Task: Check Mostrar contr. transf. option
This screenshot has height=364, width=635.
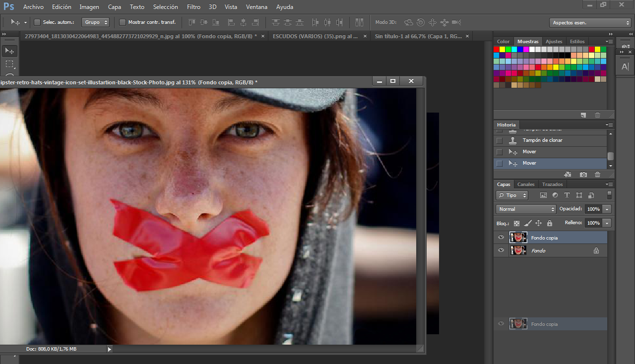Action: tap(123, 22)
